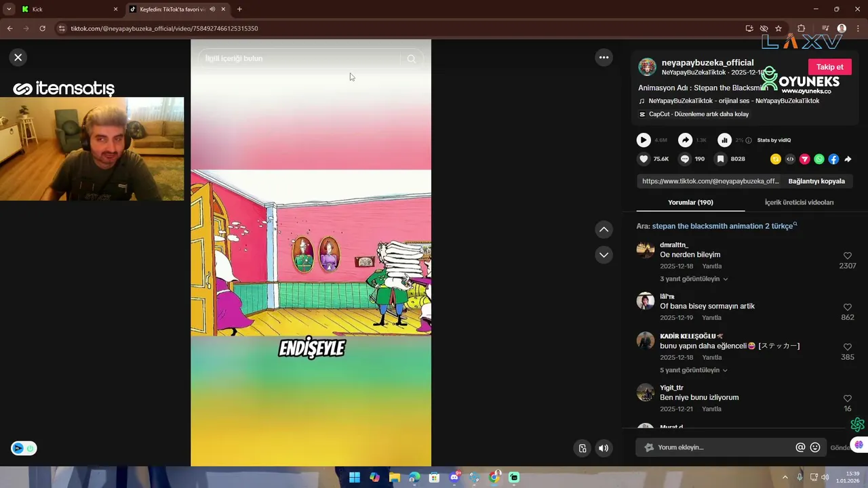868x488 pixels.
Task: Open Chrome media controls icon
Action: click(x=825, y=28)
